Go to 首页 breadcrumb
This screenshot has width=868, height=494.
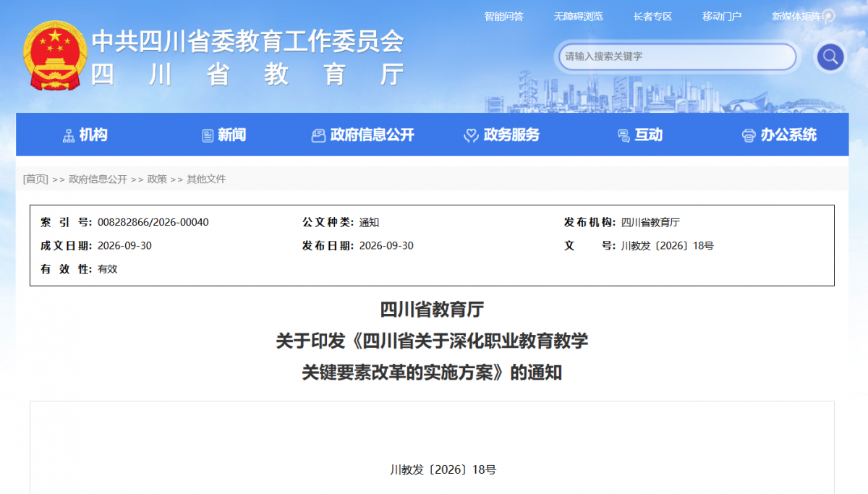click(x=36, y=179)
